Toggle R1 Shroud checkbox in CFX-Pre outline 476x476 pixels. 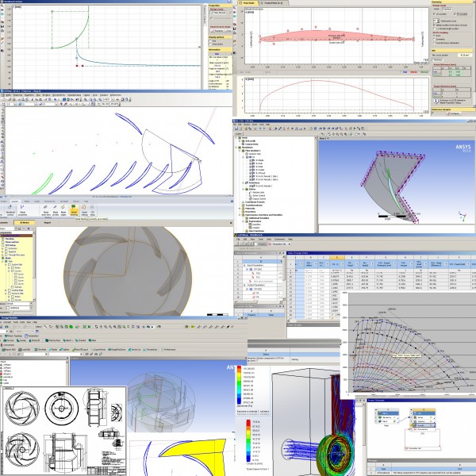pos(250,173)
